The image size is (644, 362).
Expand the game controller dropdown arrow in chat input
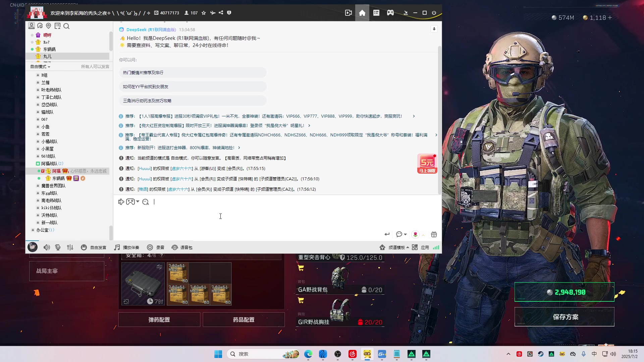pyautogui.click(x=138, y=202)
